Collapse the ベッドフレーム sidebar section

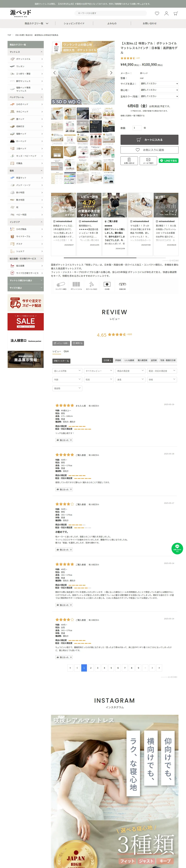tap(26, 97)
